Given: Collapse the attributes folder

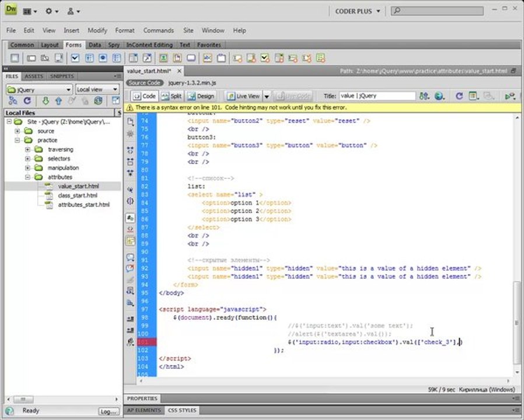Looking at the screenshot, I should [28, 177].
